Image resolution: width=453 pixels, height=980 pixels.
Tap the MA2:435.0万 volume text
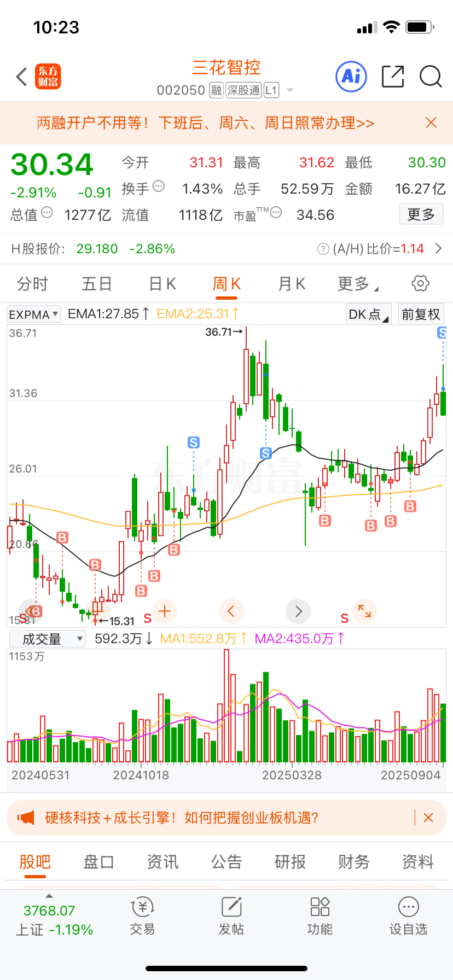pos(299,639)
